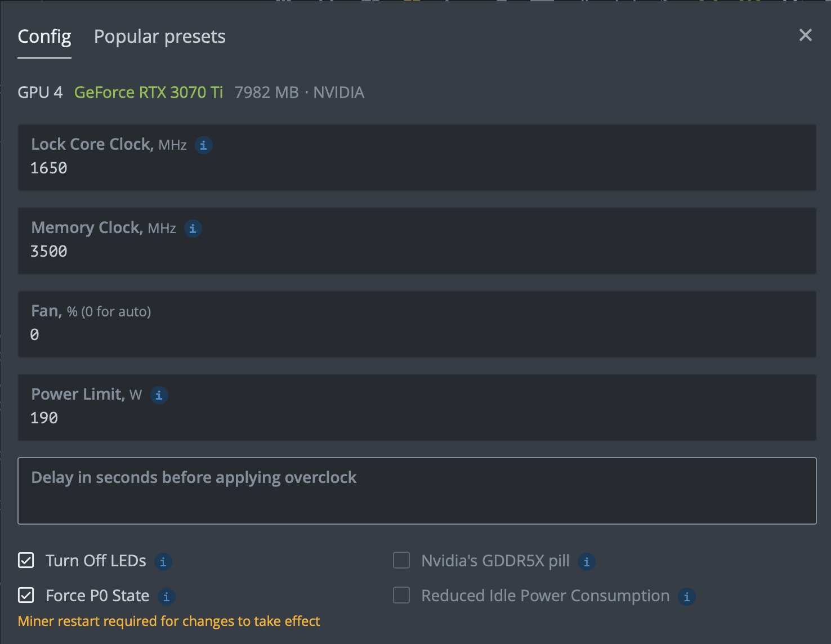Show info for Turn Off LEDs

tap(163, 562)
